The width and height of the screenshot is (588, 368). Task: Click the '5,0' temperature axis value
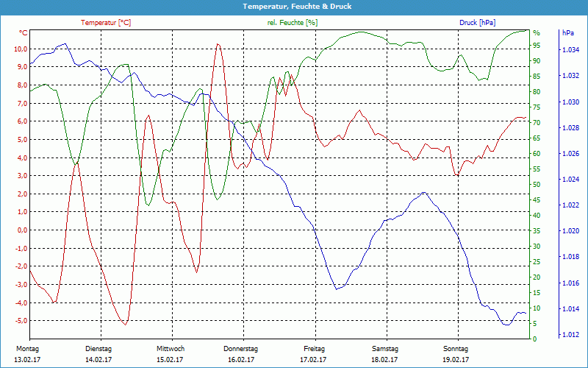click(22, 140)
